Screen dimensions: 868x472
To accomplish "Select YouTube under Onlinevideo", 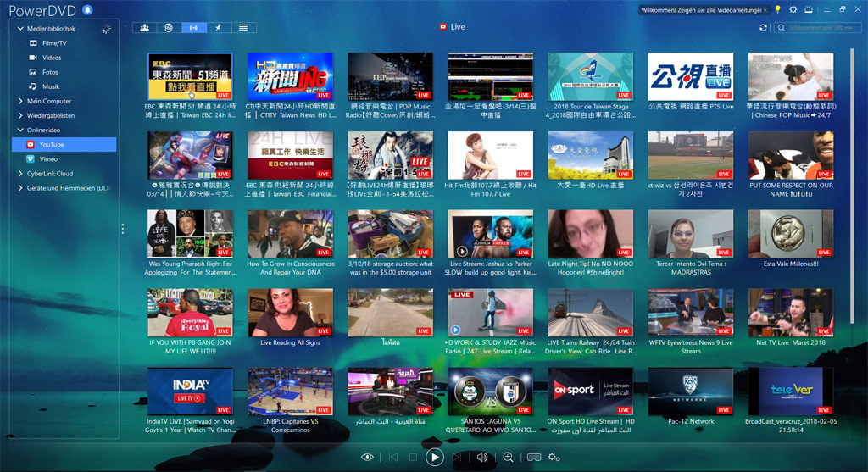I will tap(64, 144).
